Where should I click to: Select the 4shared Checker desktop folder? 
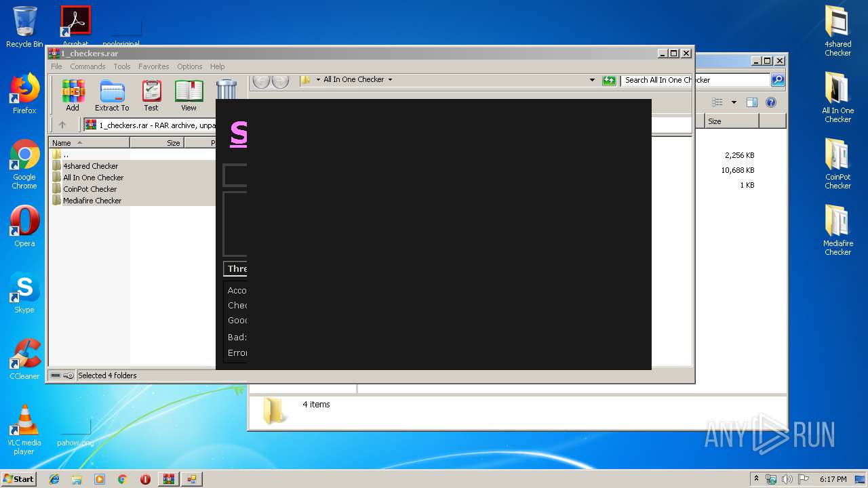(838, 30)
